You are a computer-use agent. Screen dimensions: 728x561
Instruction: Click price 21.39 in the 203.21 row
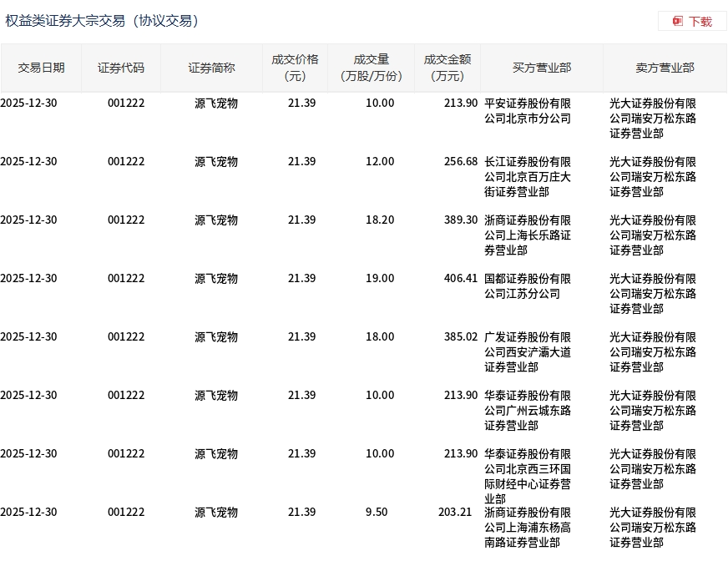301,513
